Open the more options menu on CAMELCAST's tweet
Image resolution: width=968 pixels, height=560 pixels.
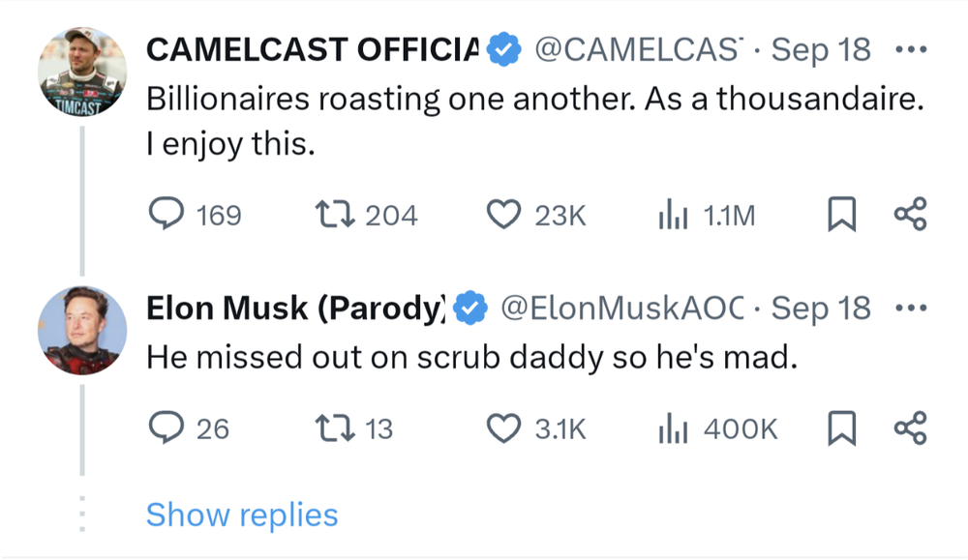coord(911,48)
